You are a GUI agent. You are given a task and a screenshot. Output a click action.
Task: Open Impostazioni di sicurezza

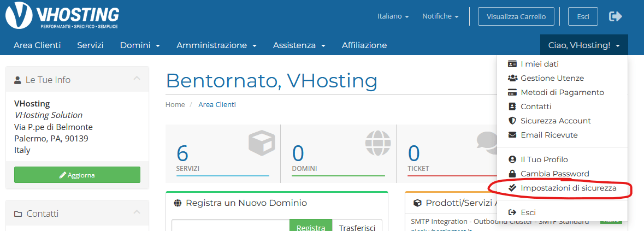(562, 188)
